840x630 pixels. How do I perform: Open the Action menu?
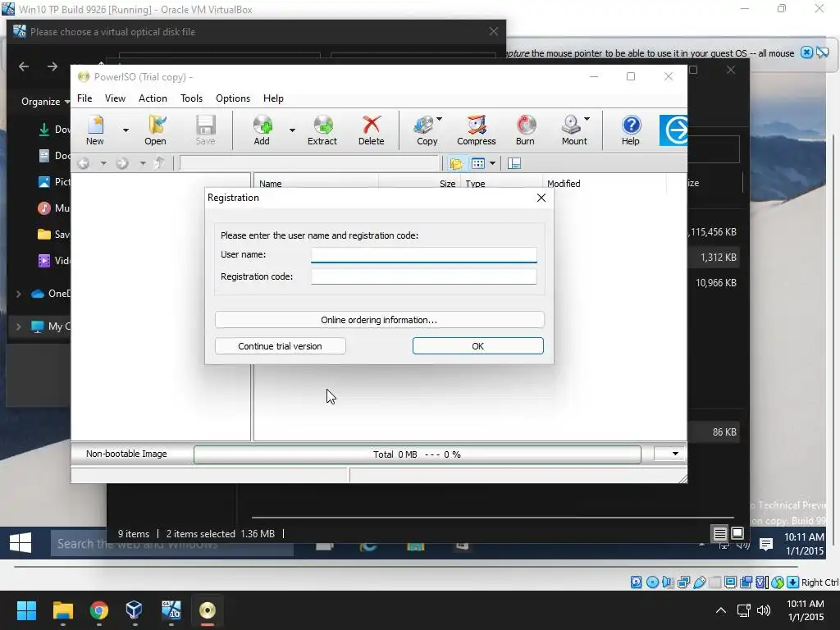click(x=153, y=98)
